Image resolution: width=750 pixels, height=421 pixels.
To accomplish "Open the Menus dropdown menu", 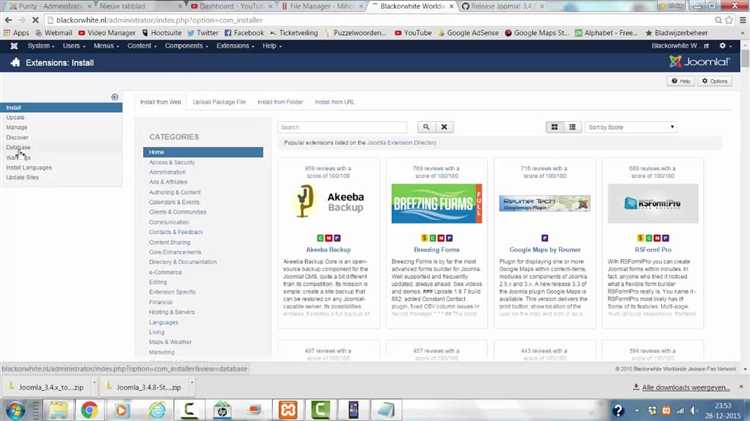I will pos(106,46).
